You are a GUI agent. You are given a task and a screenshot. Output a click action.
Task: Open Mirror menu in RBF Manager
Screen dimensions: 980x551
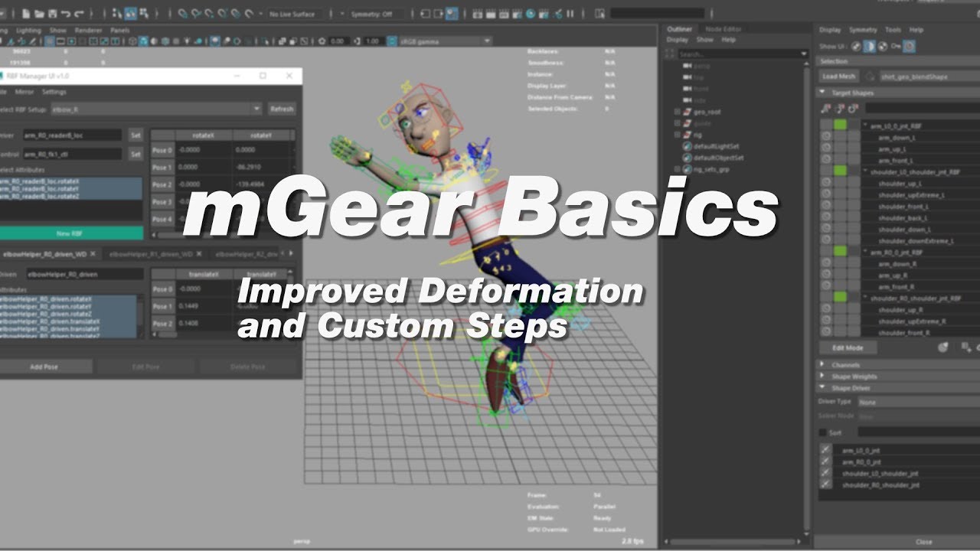click(24, 92)
